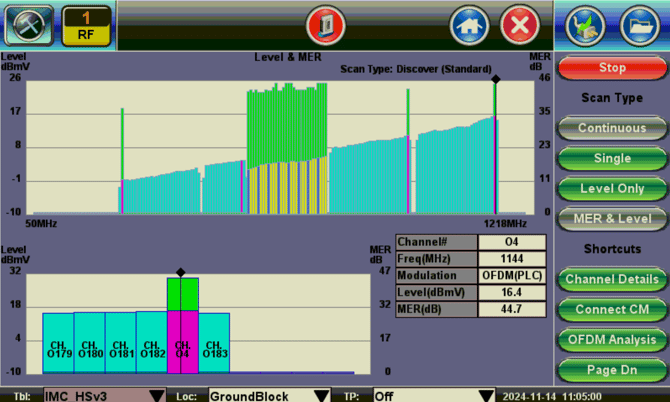Switch scan to MER & Level mode
670x402 pixels.
[612, 218]
